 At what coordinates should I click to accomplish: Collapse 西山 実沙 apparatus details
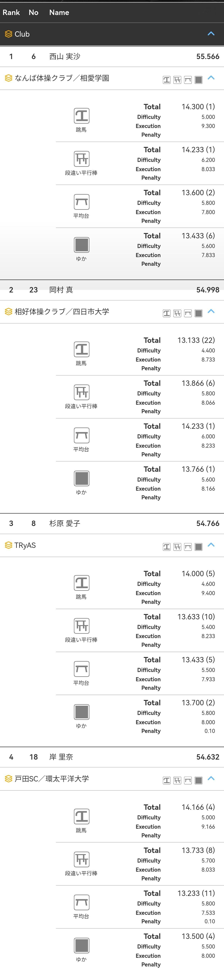[x=211, y=78]
